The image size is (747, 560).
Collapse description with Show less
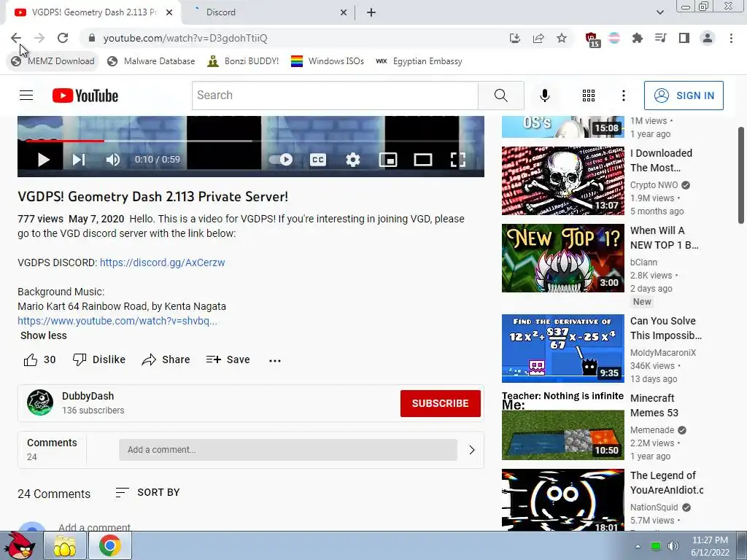click(x=43, y=335)
